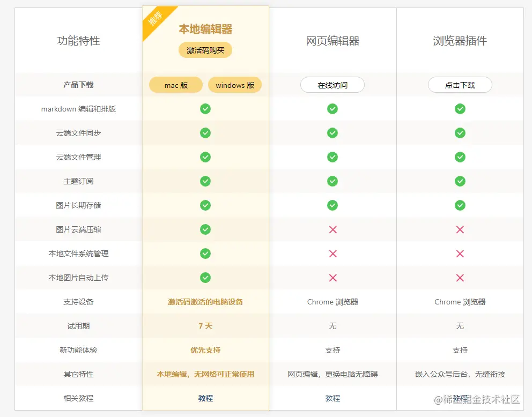The height and width of the screenshot is (417, 532).
Task: Click the 主题订阅 check under 网页编辑器
Action: [x=332, y=181]
